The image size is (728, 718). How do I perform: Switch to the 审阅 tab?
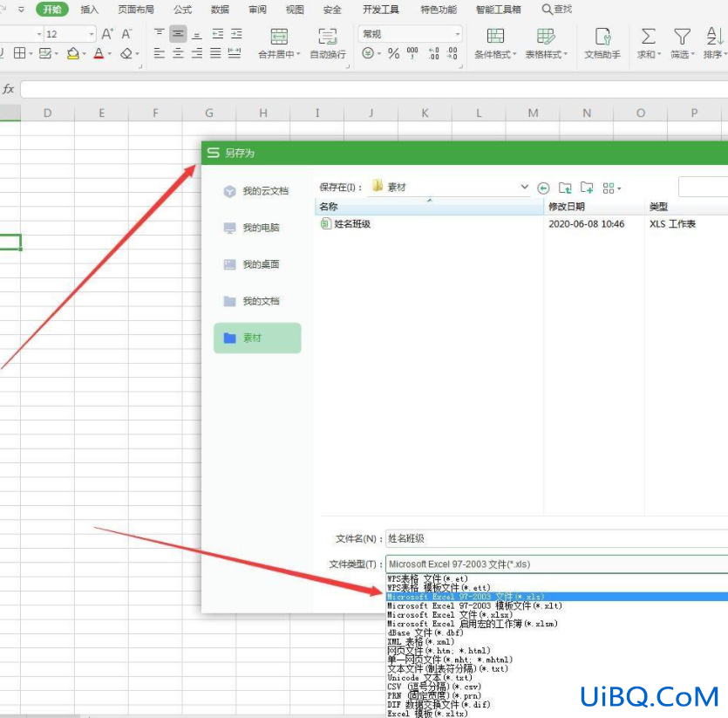[257, 10]
